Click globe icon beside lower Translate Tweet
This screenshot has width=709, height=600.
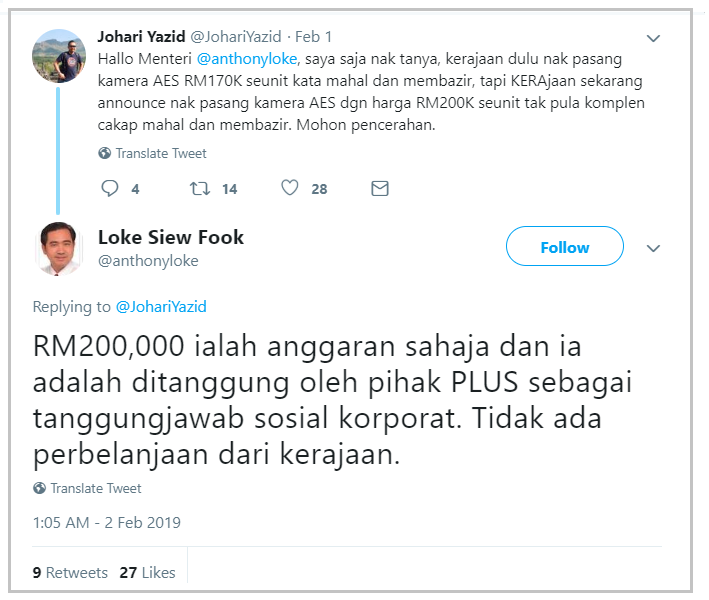(39, 488)
